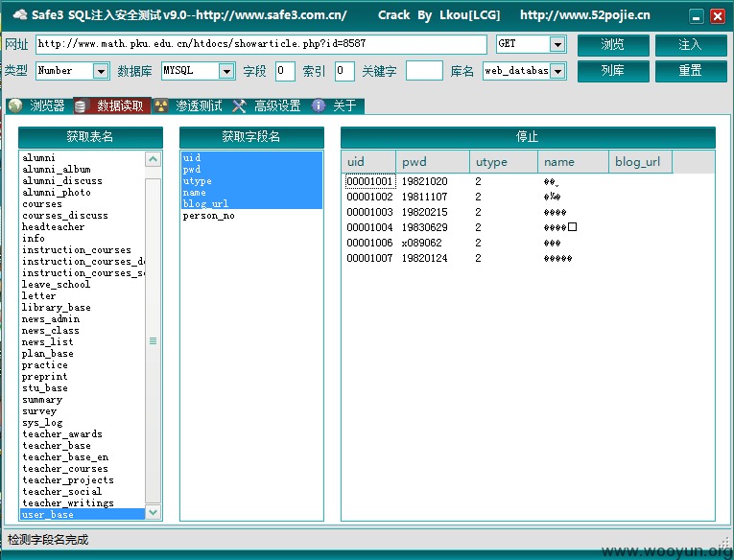
Task: Open the 渗透测试 tab
Action: click(x=190, y=105)
